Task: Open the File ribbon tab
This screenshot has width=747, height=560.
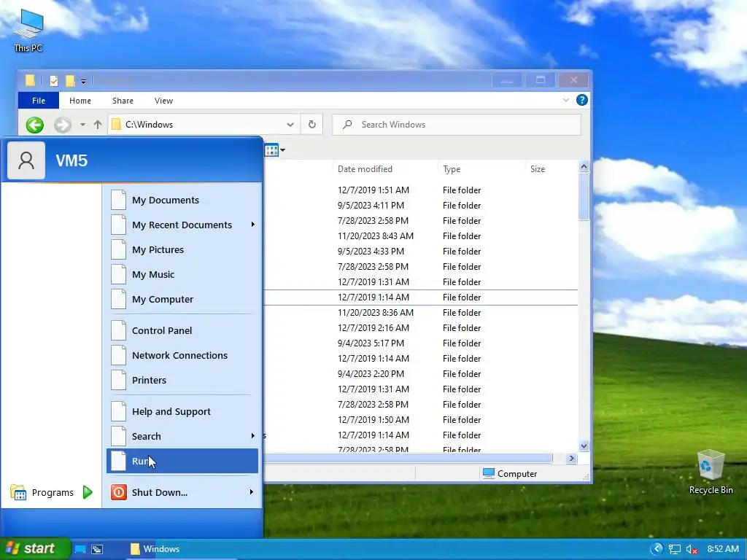Action: [x=39, y=101]
